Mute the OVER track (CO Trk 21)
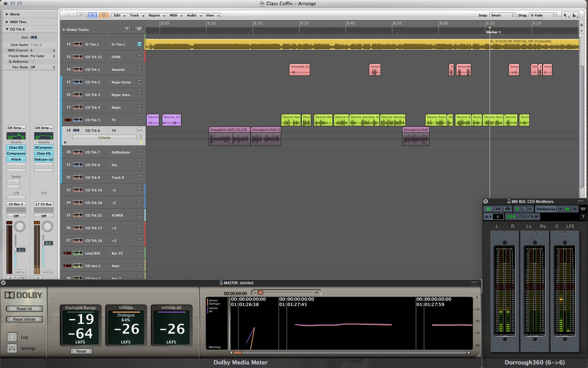This screenshot has width=588, height=368. 139,57
